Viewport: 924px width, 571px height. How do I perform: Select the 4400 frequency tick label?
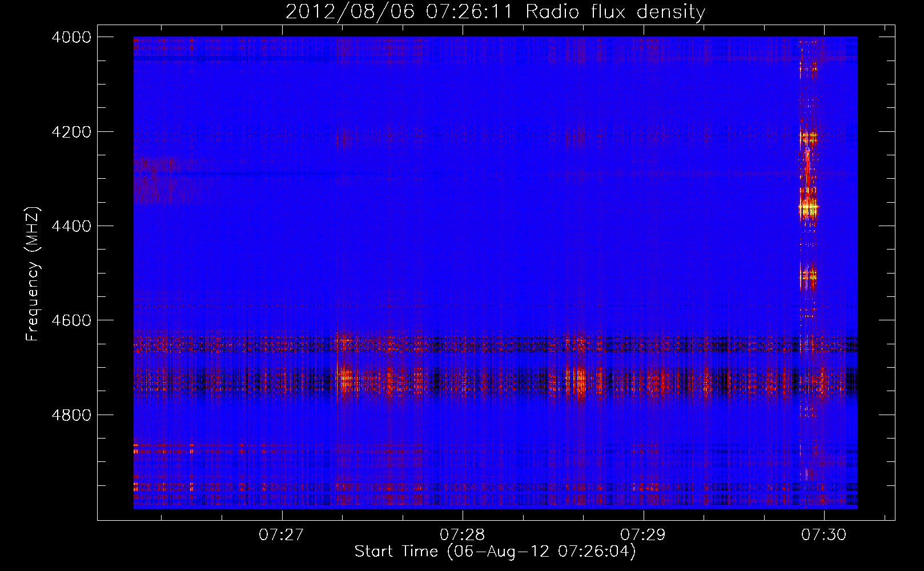click(x=71, y=226)
